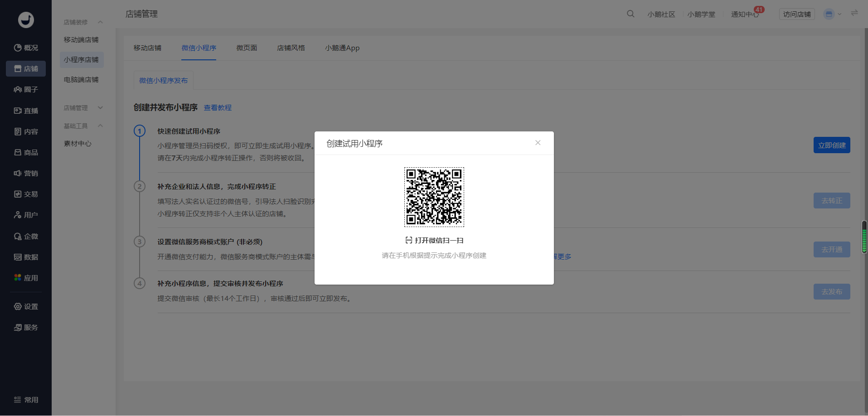This screenshot has height=416, width=868.
Task: Click the 去发布 button
Action: pyautogui.click(x=832, y=291)
